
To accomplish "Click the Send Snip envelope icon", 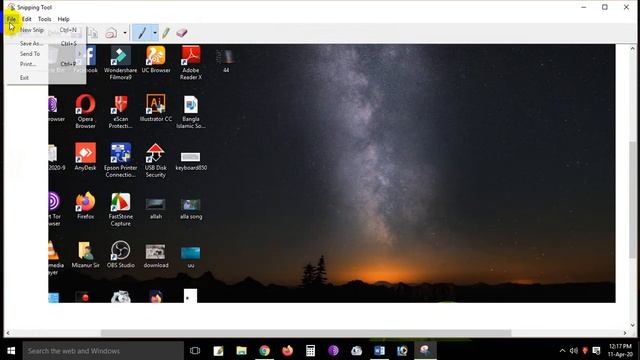I will tap(111, 33).
